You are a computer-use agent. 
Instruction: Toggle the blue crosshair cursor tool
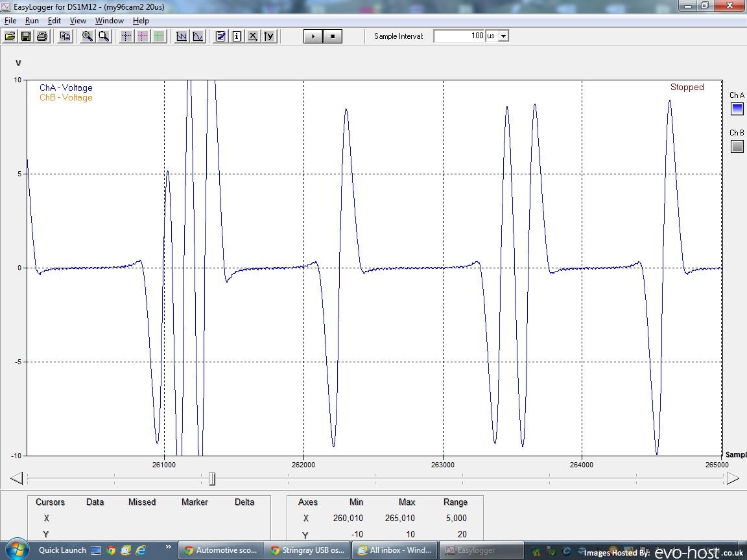pyautogui.click(x=126, y=36)
